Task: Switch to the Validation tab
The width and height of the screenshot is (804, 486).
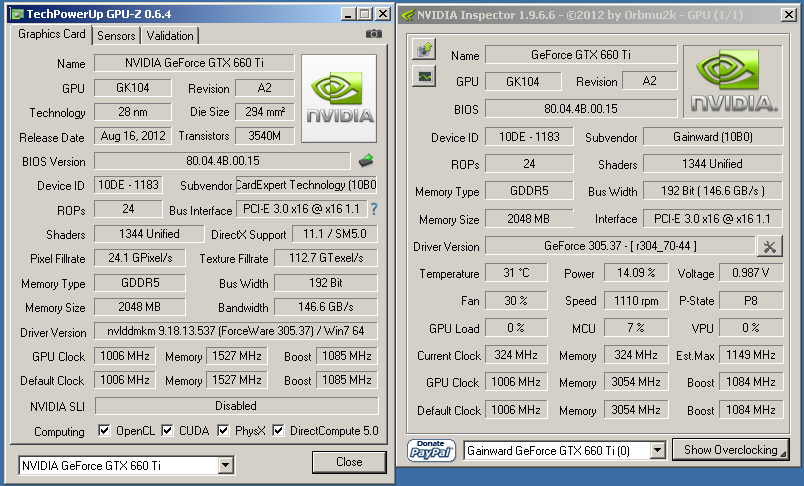Action: [170, 35]
